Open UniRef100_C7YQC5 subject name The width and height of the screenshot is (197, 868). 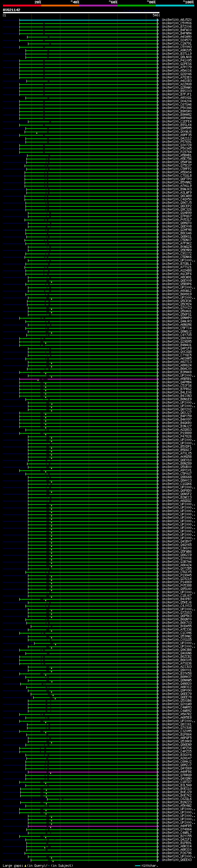click(177, 355)
